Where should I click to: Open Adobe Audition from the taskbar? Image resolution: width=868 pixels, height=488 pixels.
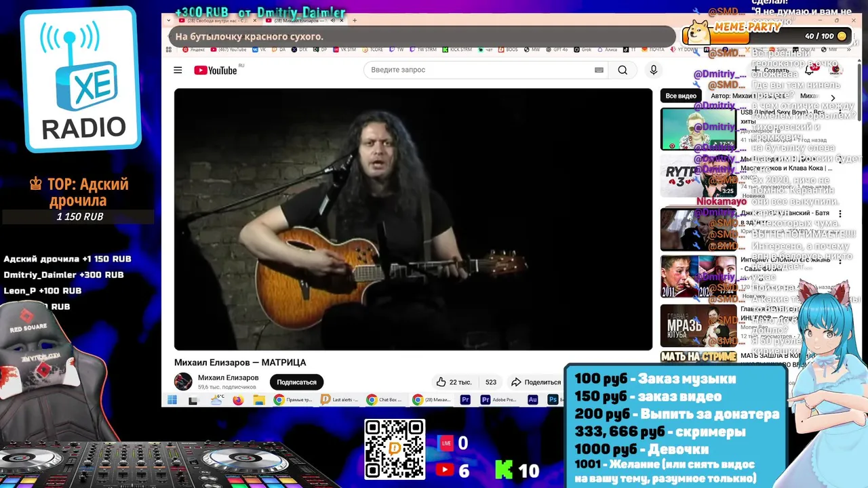coord(533,400)
